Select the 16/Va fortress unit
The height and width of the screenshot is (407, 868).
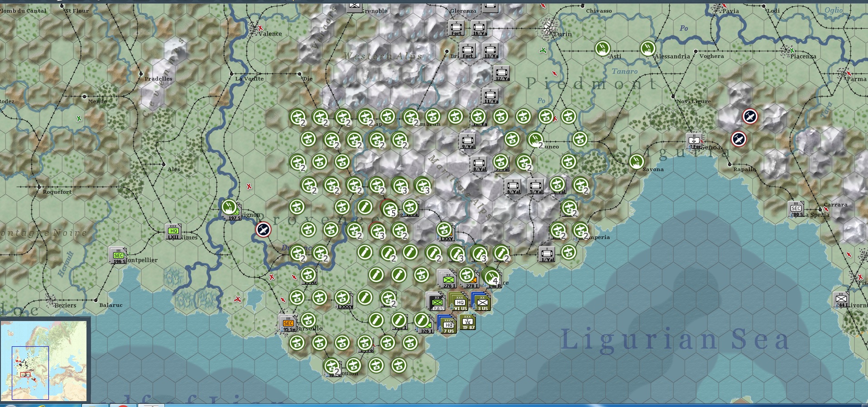(479, 28)
